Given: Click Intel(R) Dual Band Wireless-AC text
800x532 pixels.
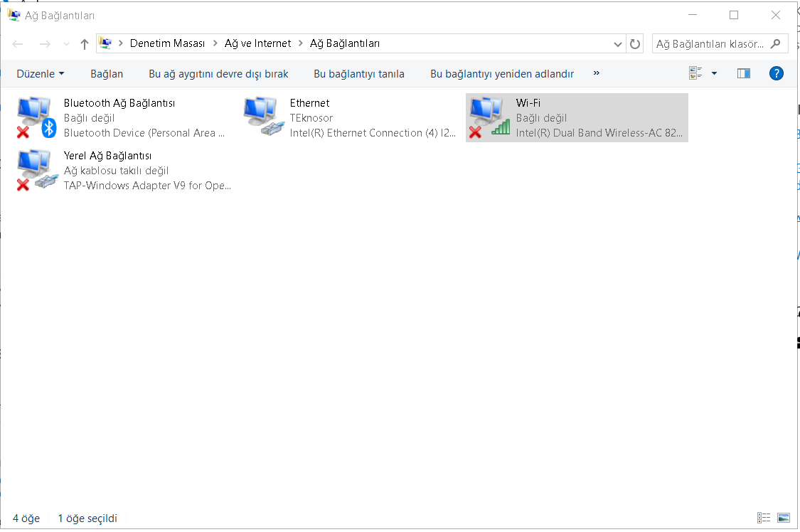Looking at the screenshot, I should 599,132.
